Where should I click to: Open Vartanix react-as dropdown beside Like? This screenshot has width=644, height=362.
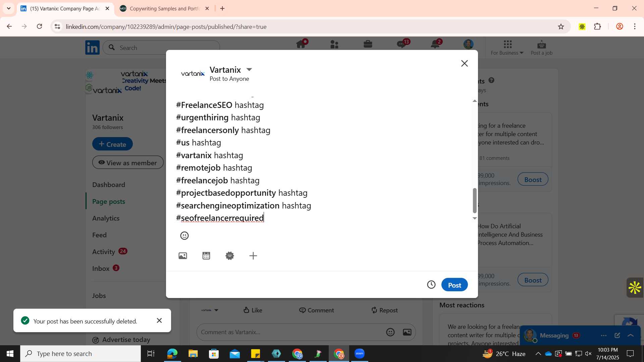tap(210, 310)
